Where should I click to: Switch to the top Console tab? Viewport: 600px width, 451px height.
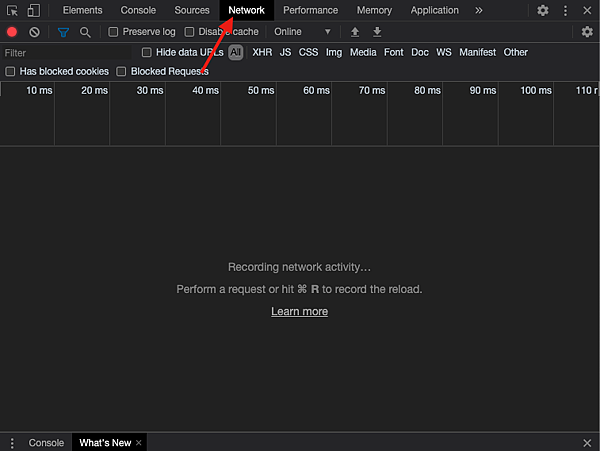(138, 10)
